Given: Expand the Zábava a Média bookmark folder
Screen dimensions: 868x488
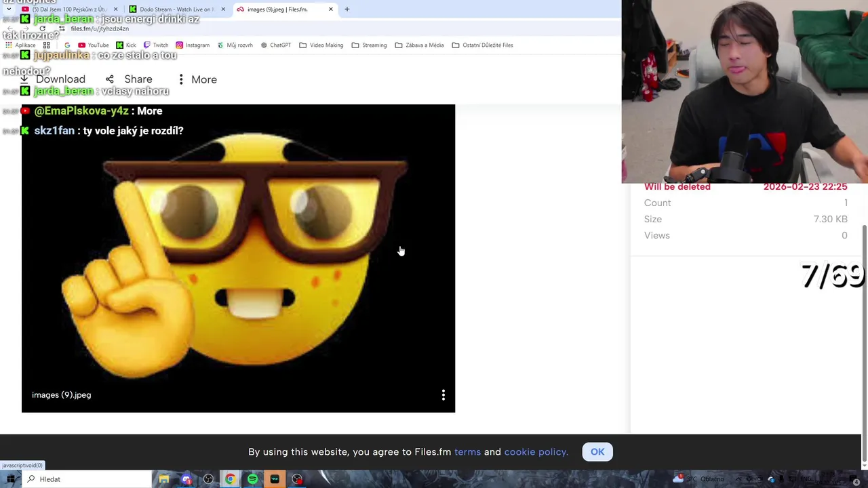Looking at the screenshot, I should pos(418,45).
